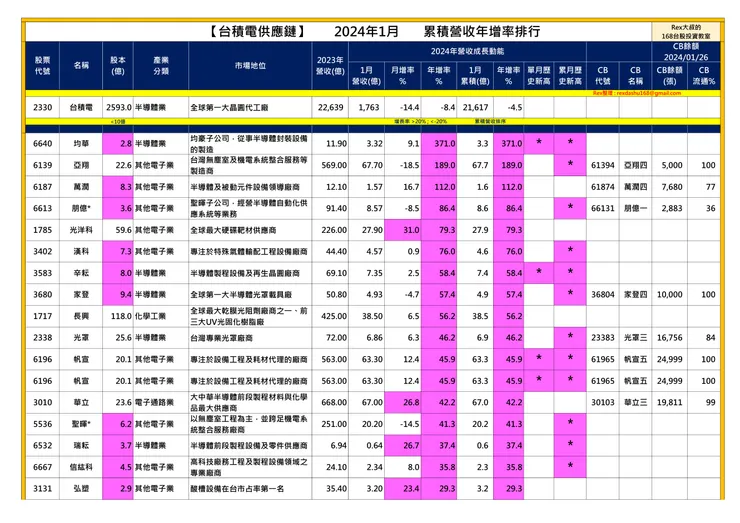Select the 信紘科 name cell
The height and width of the screenshot is (523, 740).
81,467
